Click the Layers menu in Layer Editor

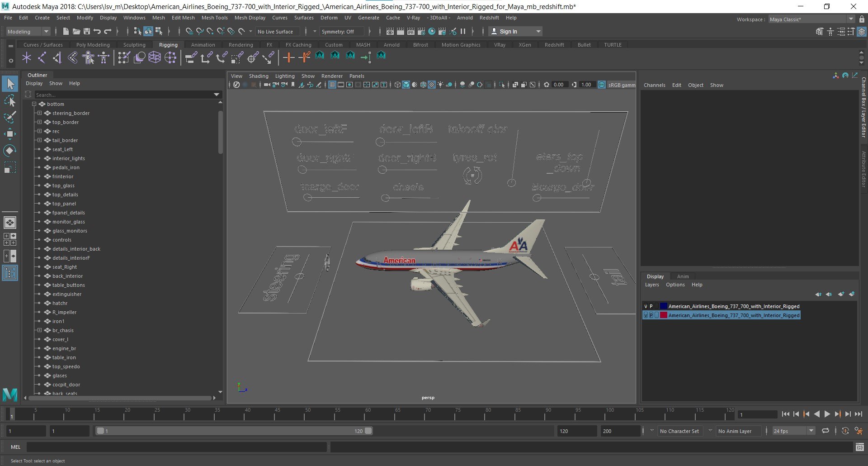pos(652,285)
